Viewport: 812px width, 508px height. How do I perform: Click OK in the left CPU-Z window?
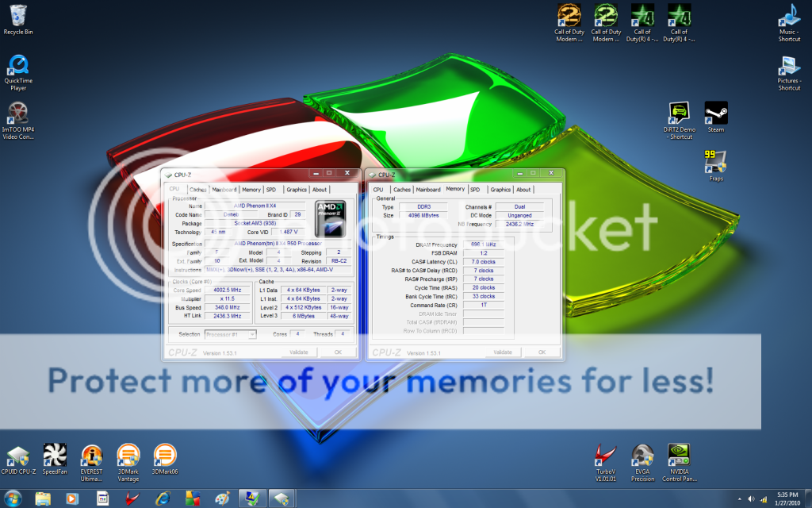(338, 352)
